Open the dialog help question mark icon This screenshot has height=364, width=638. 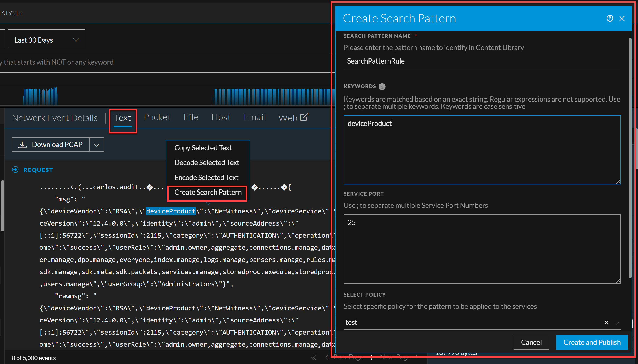pos(610,18)
